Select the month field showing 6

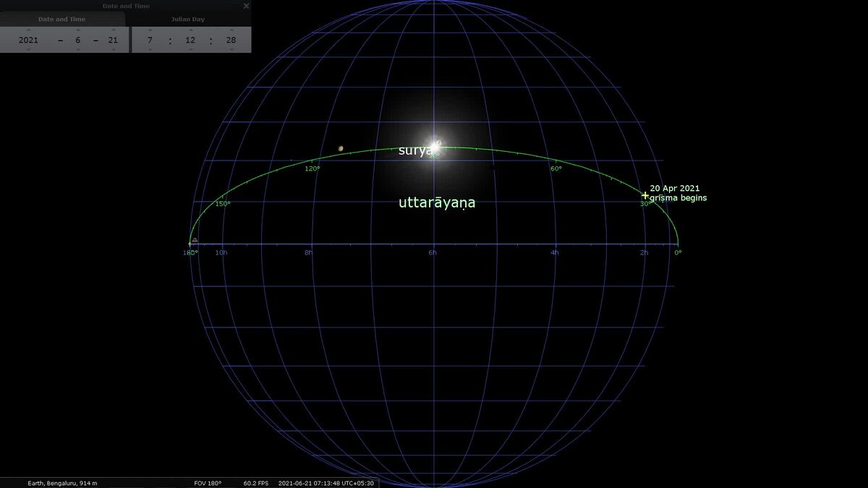[78, 40]
